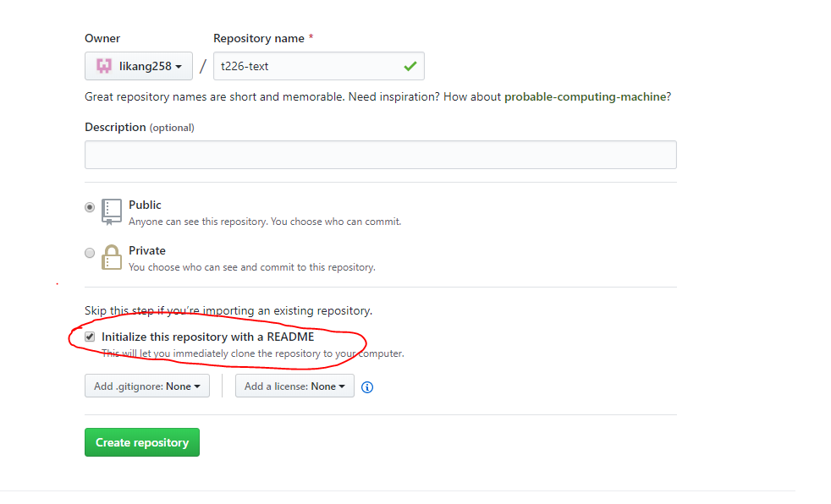Viewport: 831px width, 504px height.
Task: Open the license info circle icon
Action: (366, 387)
